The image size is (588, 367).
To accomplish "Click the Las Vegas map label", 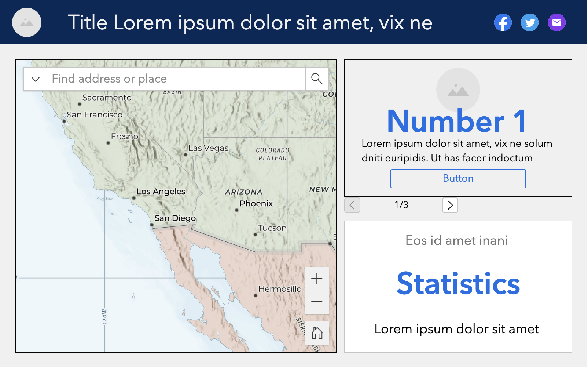I will [208, 148].
